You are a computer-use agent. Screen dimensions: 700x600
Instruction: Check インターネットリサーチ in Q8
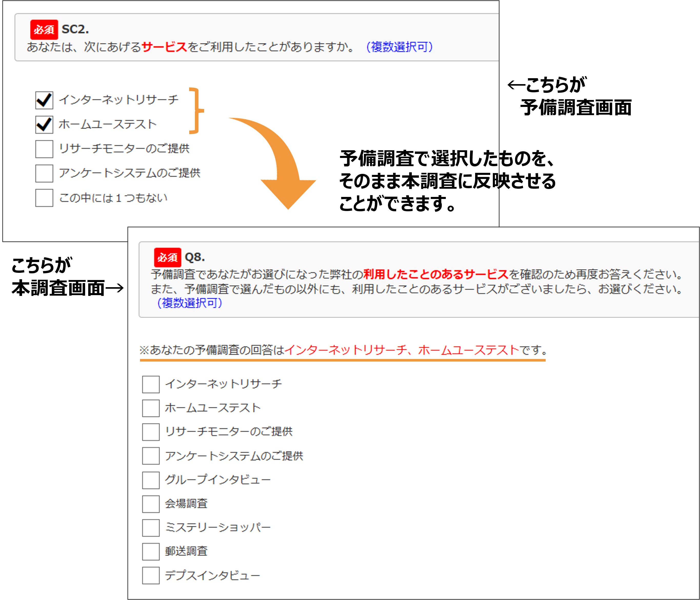[151, 384]
